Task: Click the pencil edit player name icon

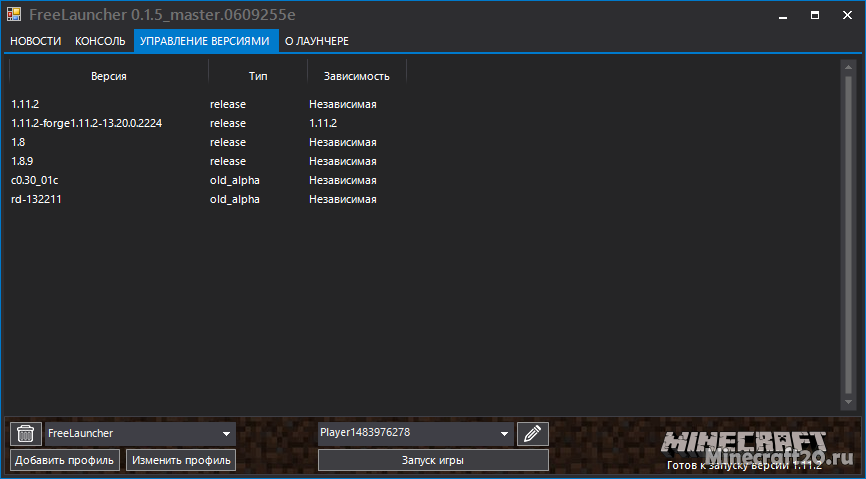Action: (x=532, y=434)
